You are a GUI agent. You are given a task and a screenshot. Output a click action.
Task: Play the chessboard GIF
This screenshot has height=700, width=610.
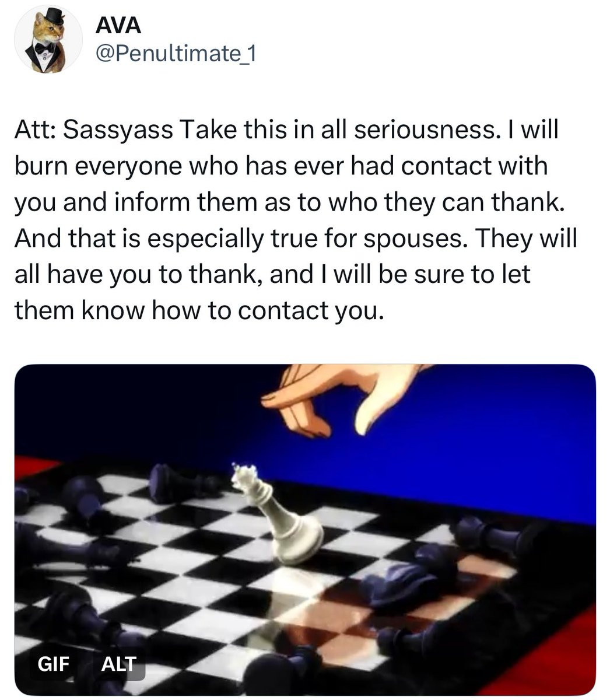point(305,530)
